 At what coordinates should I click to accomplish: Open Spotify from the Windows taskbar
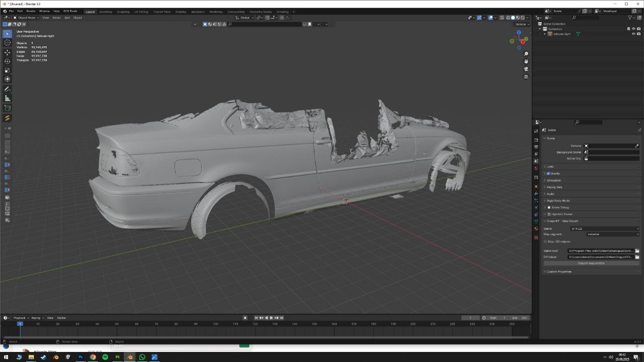tap(105, 357)
